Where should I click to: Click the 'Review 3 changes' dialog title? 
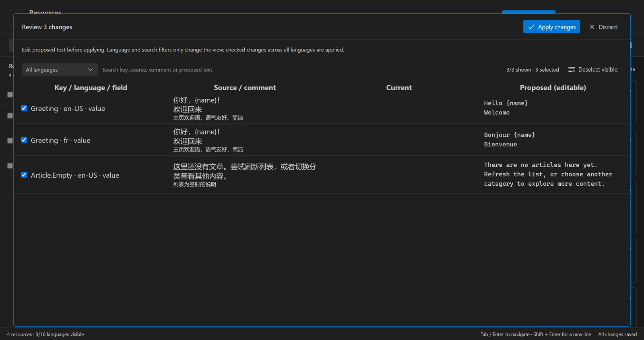pos(47,27)
